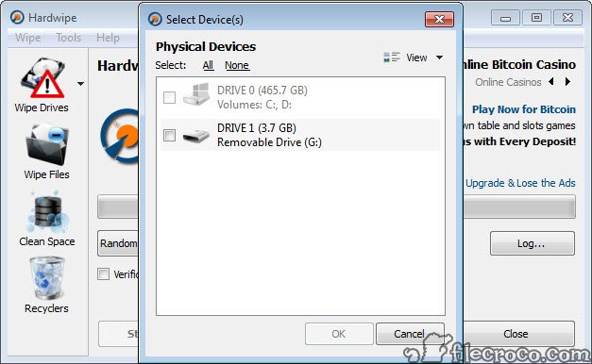
Task: Expand the View dropdown arrow
Action: [439, 58]
